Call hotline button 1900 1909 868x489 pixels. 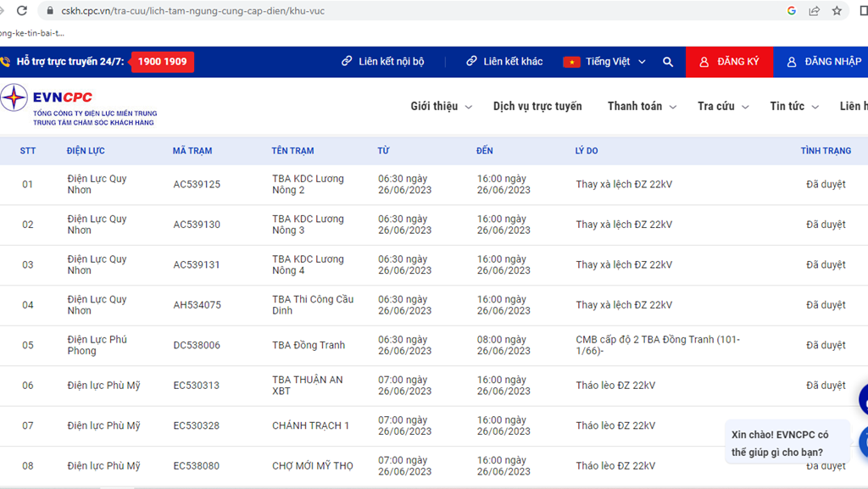click(162, 62)
